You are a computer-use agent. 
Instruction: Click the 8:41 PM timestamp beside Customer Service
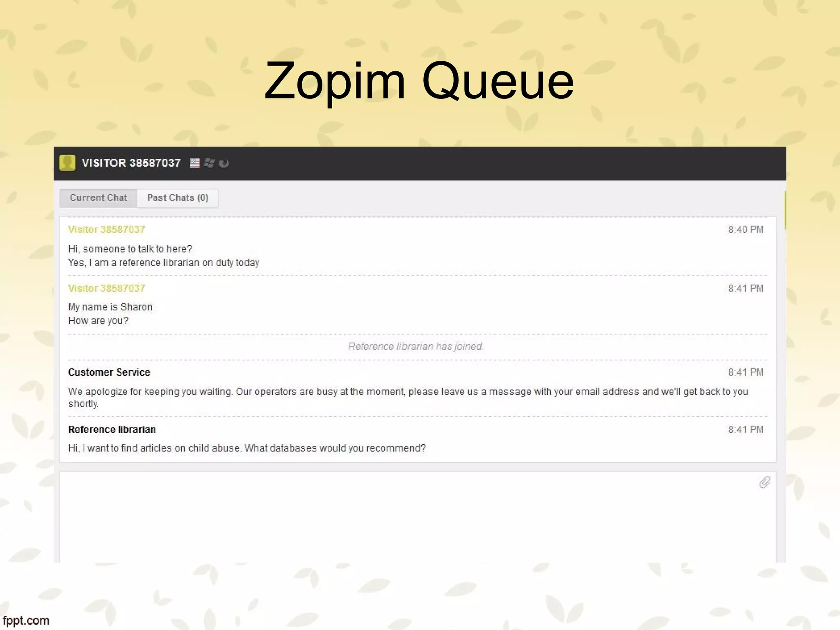pyautogui.click(x=746, y=372)
